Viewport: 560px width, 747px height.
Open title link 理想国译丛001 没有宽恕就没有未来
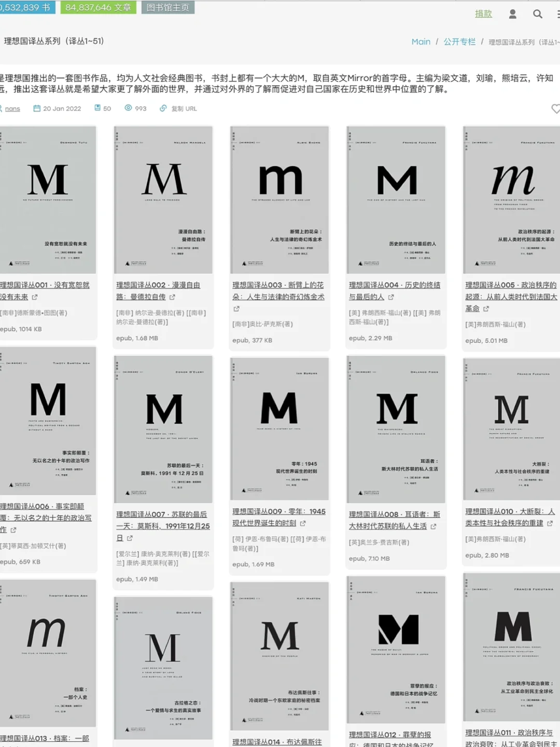[x=45, y=291]
